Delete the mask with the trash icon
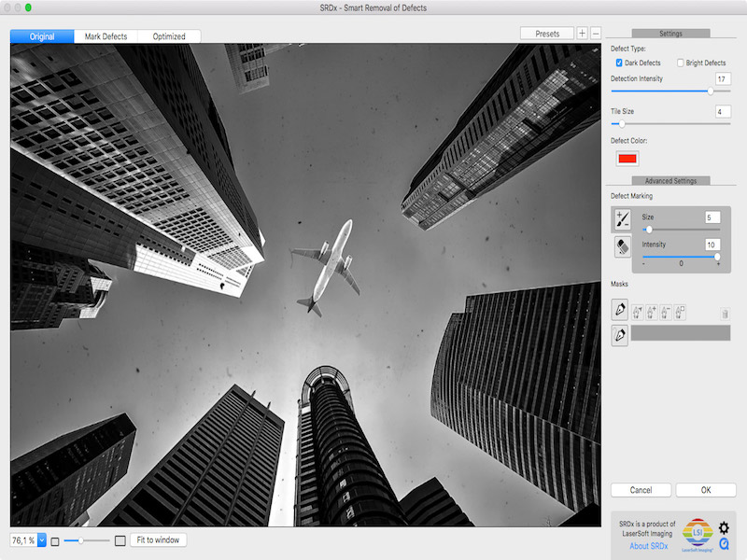The image size is (747, 560). pos(725,314)
